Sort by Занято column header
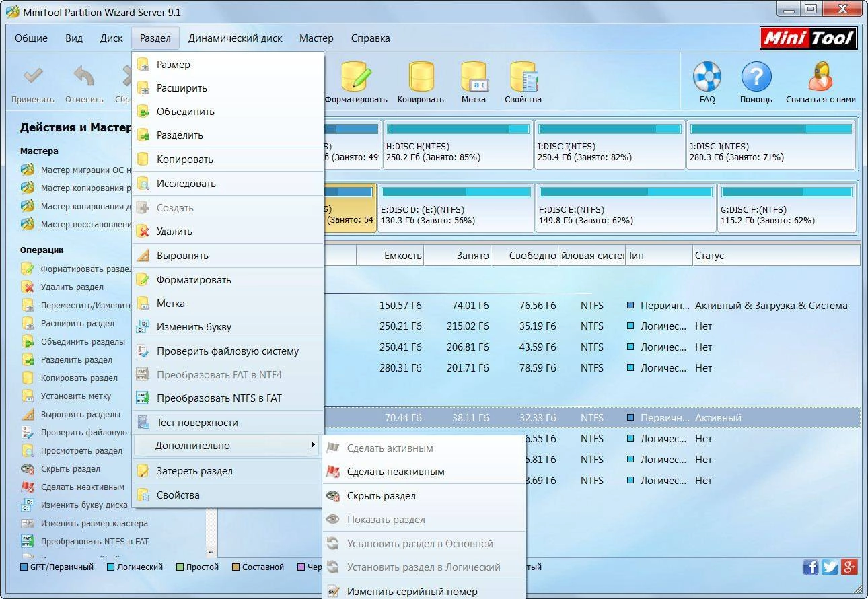This screenshot has width=868, height=599. (458, 256)
